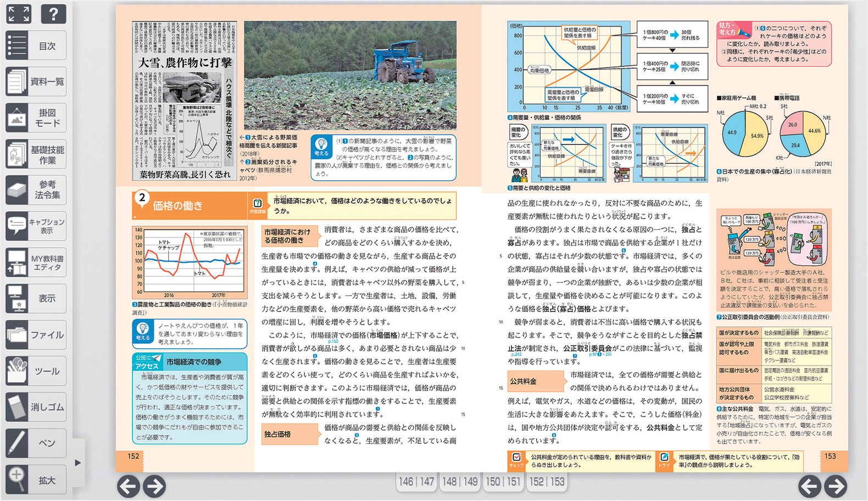Jump to pages 146|147 tab
This screenshot has width=868, height=501.
416,482
